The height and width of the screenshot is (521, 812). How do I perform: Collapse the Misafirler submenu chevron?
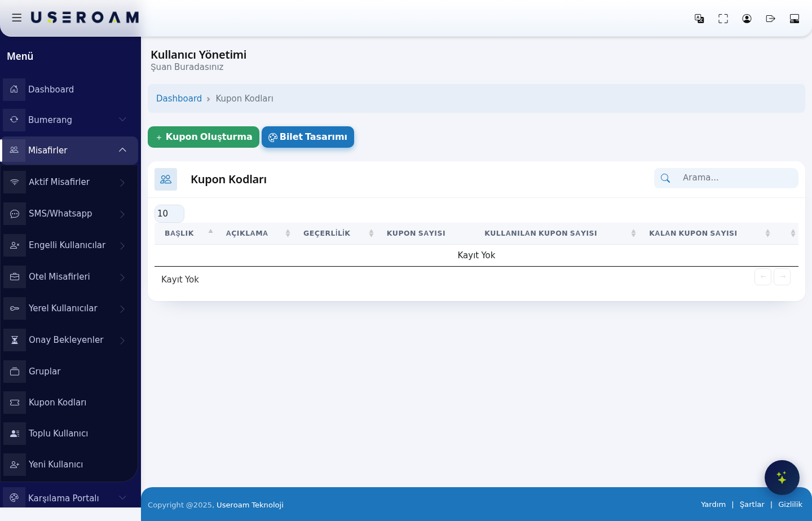click(x=122, y=150)
